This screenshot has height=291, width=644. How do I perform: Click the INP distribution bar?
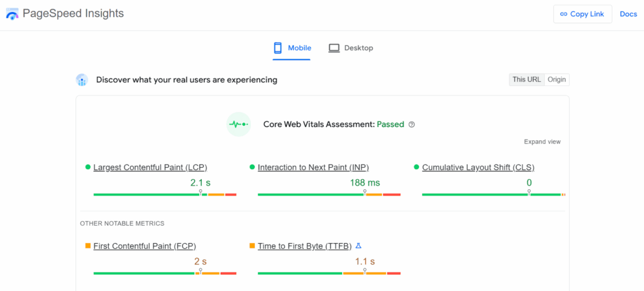click(330, 195)
